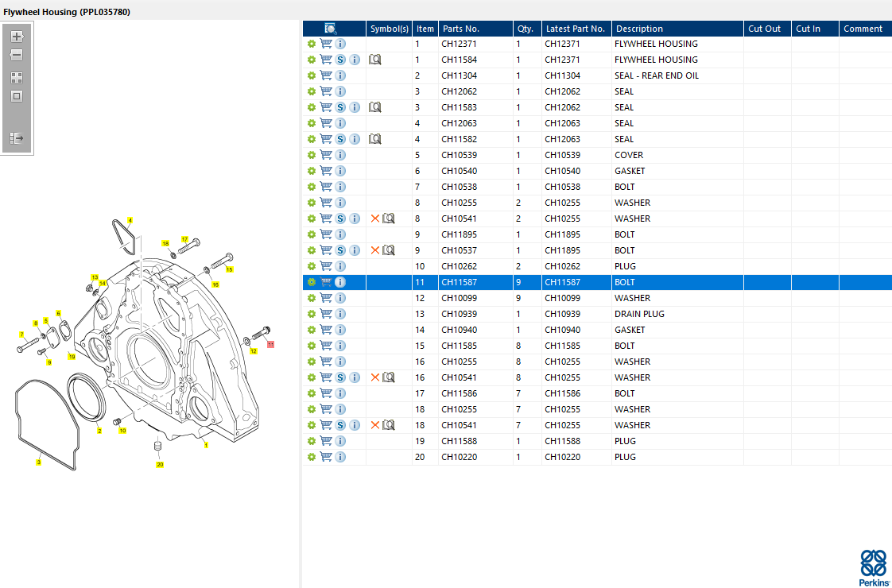Click the four-squares grid view button
The image size is (892, 588).
(x=17, y=78)
